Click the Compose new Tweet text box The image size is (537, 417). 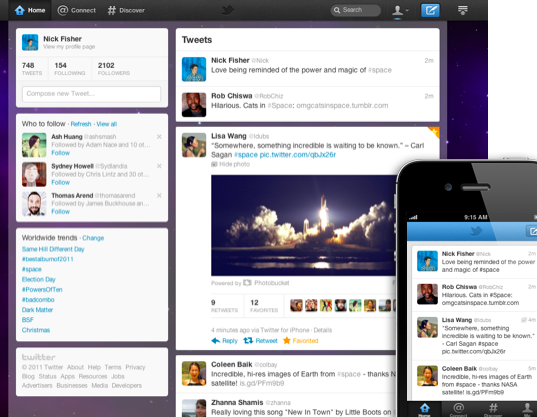91,94
